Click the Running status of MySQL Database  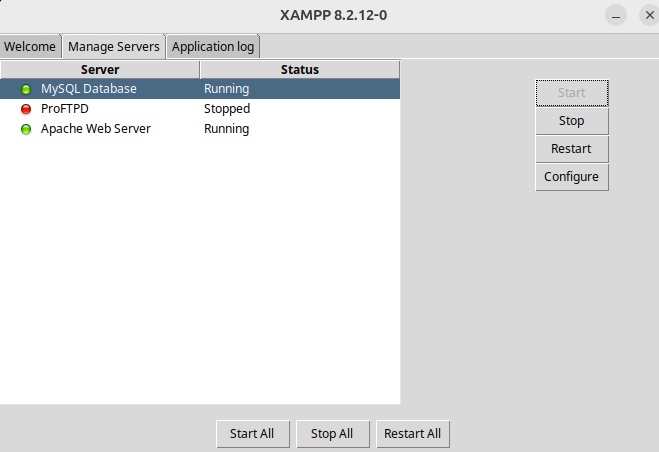click(x=227, y=89)
